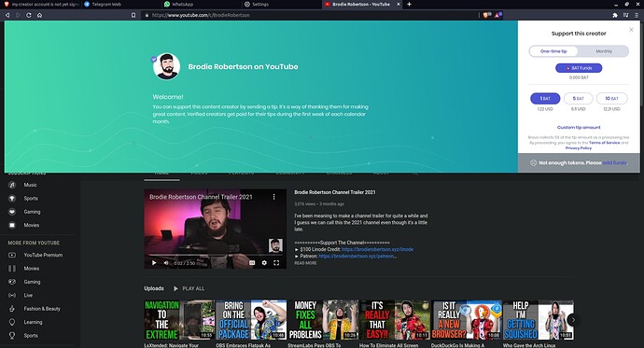Bookmark this page icon
This screenshot has width=644, height=348.
[x=133, y=15]
